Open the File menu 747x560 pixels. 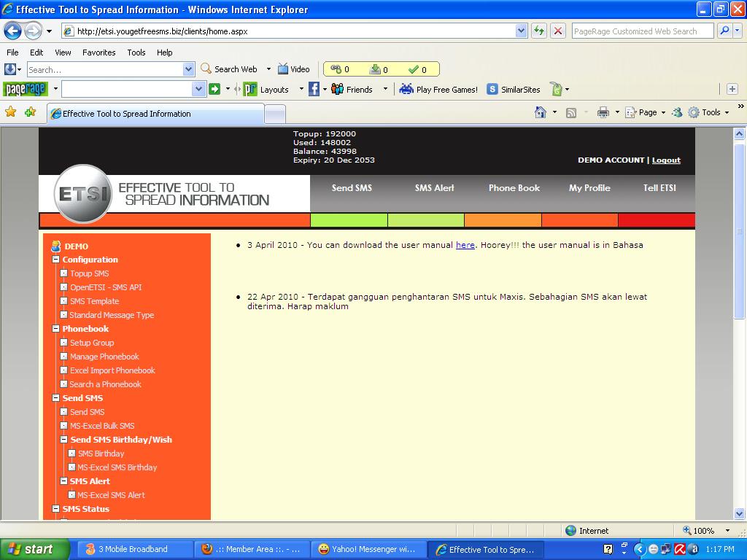[13, 52]
